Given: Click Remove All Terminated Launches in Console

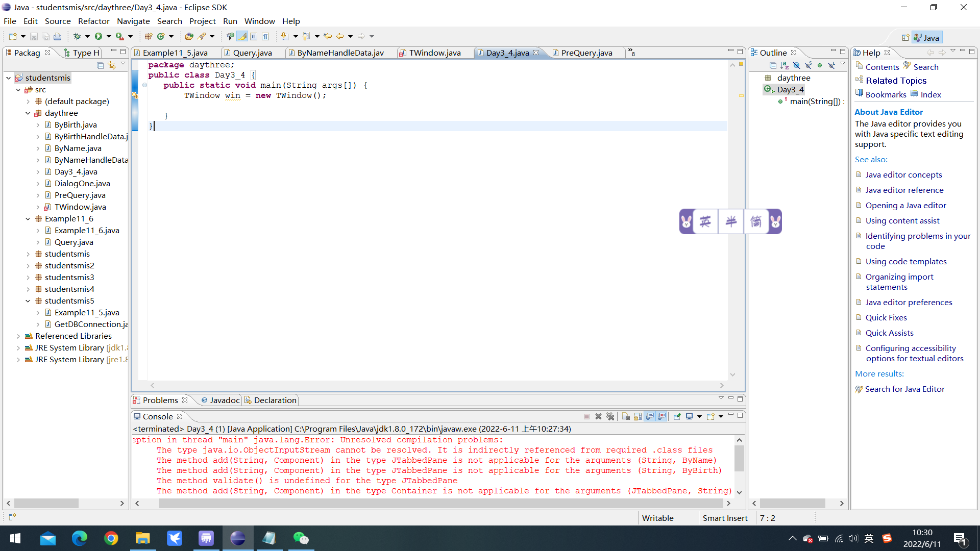Looking at the screenshot, I should tap(610, 416).
